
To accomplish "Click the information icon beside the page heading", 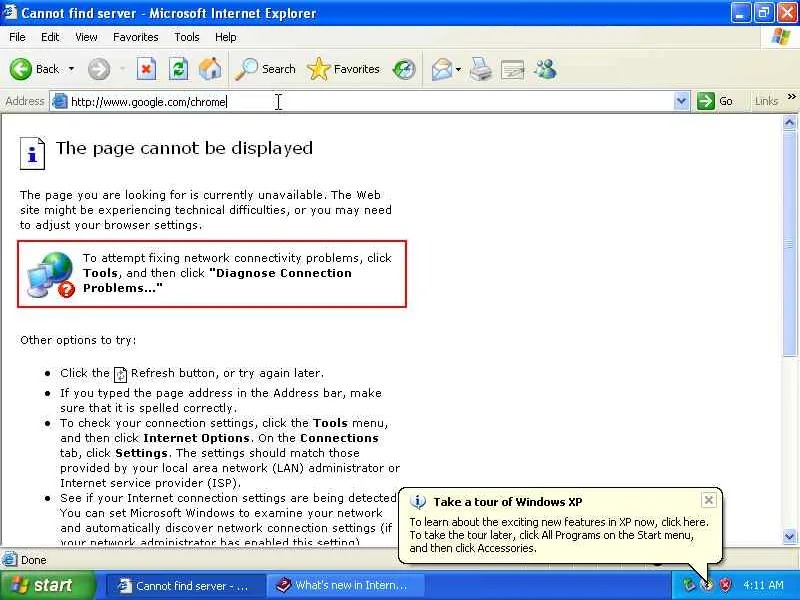I will click(32, 153).
